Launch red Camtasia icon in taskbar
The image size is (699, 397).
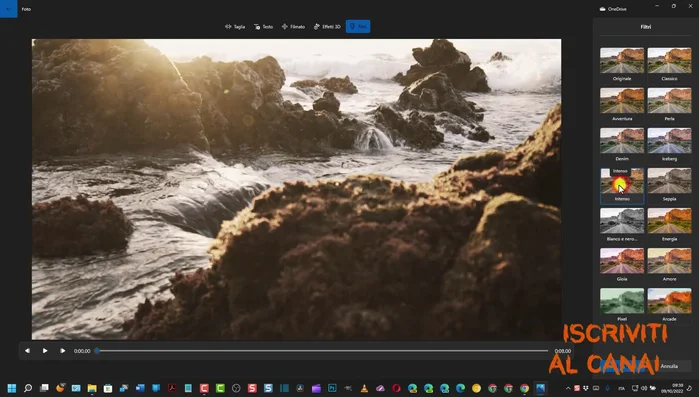tap(204, 389)
